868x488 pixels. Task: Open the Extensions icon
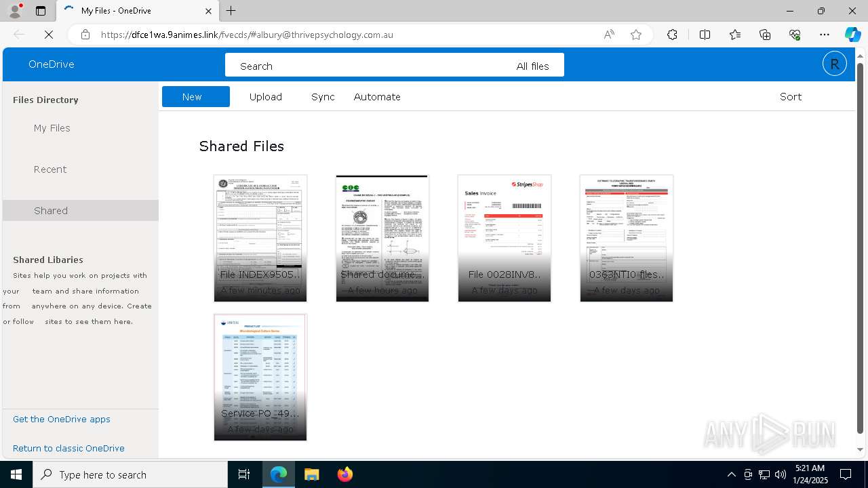[x=672, y=35]
